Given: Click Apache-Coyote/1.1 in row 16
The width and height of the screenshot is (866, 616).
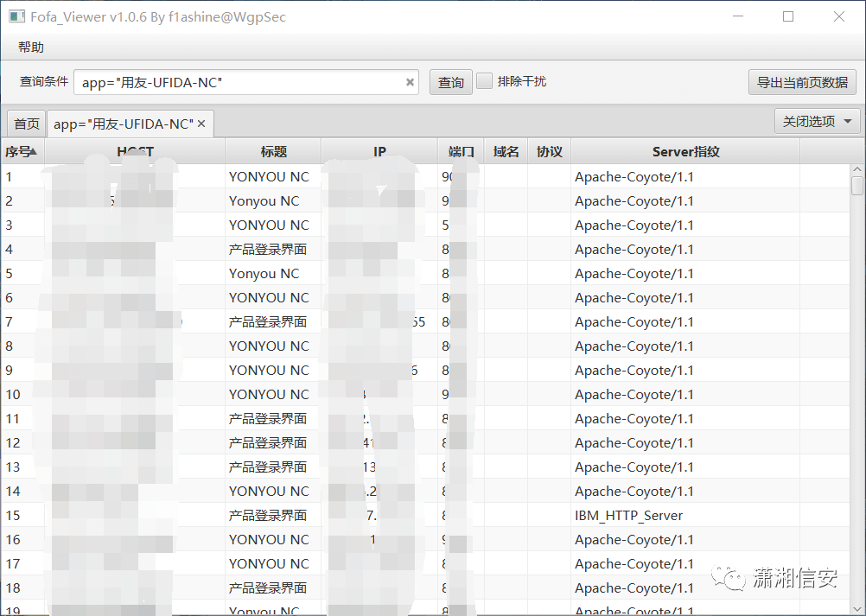Looking at the screenshot, I should pyautogui.click(x=634, y=540).
